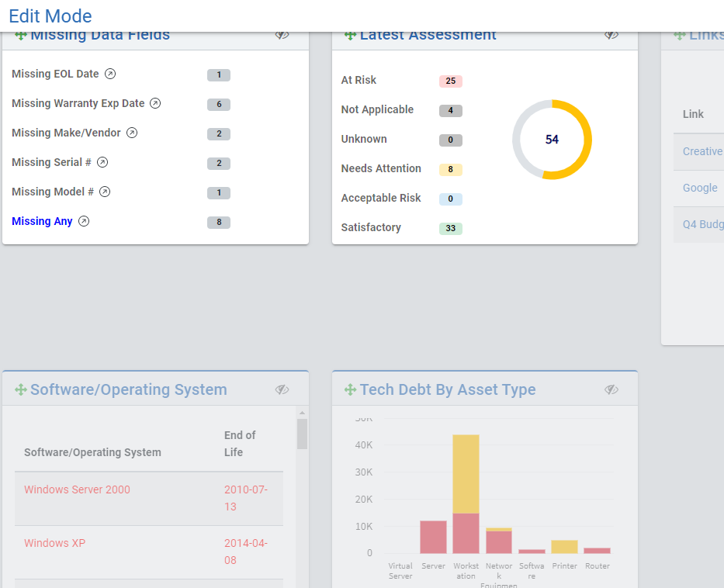724x588 pixels.
Task: Open the Q4 Budget link
Action: (x=703, y=224)
